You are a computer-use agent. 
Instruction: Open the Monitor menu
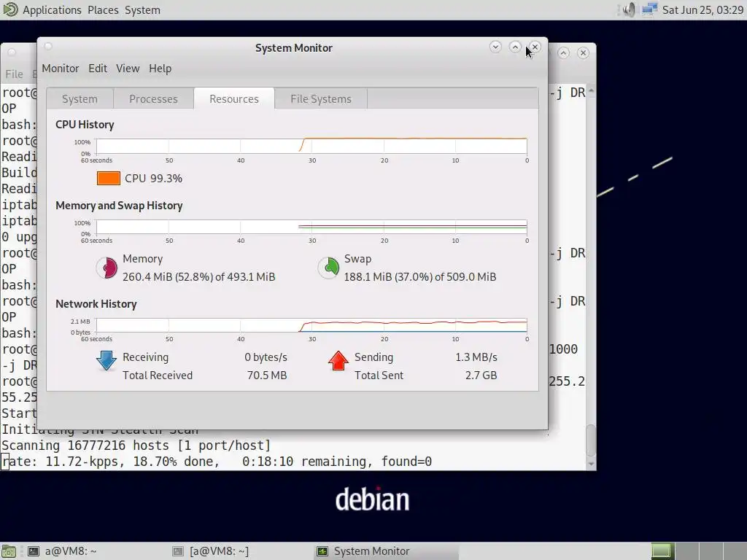[x=61, y=69]
